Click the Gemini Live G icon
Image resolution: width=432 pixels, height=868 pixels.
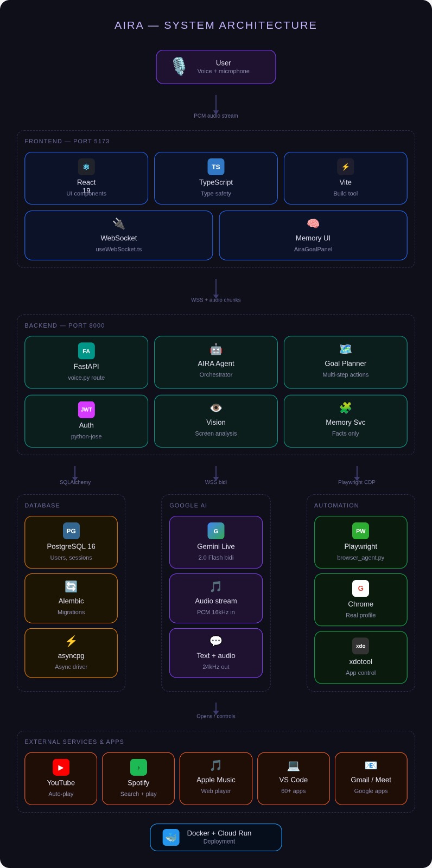(x=216, y=531)
